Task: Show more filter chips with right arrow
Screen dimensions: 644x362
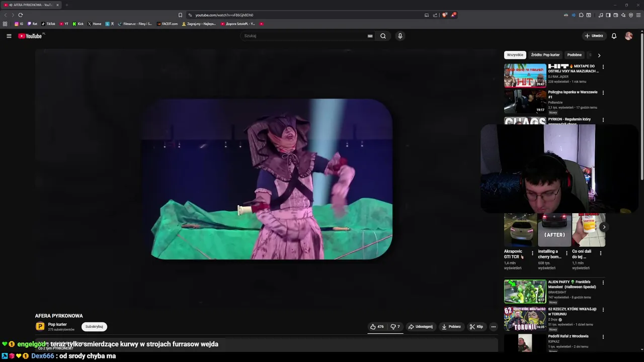Action: 599,55
